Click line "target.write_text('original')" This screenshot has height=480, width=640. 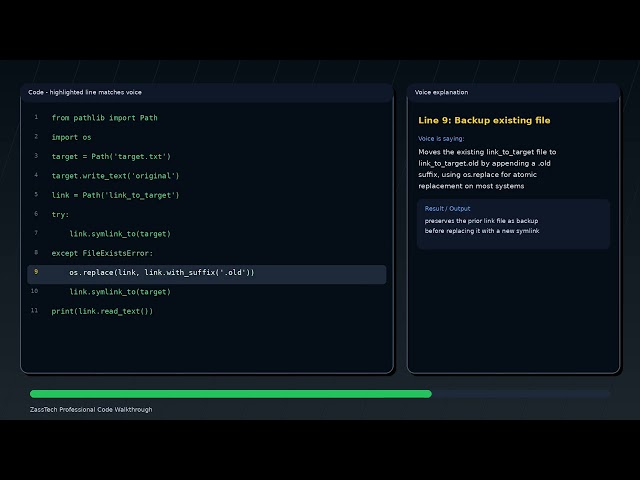116,176
